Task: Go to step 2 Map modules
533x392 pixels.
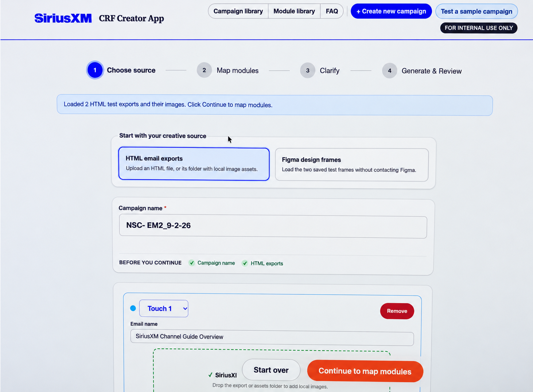Action: click(228, 70)
